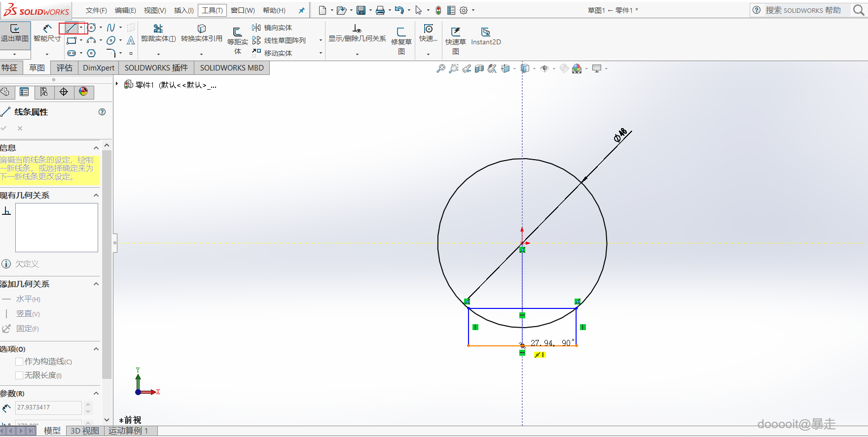Collapse the Existing Relations (现有几何关系) section
The width and height of the screenshot is (868, 437).
click(96, 196)
